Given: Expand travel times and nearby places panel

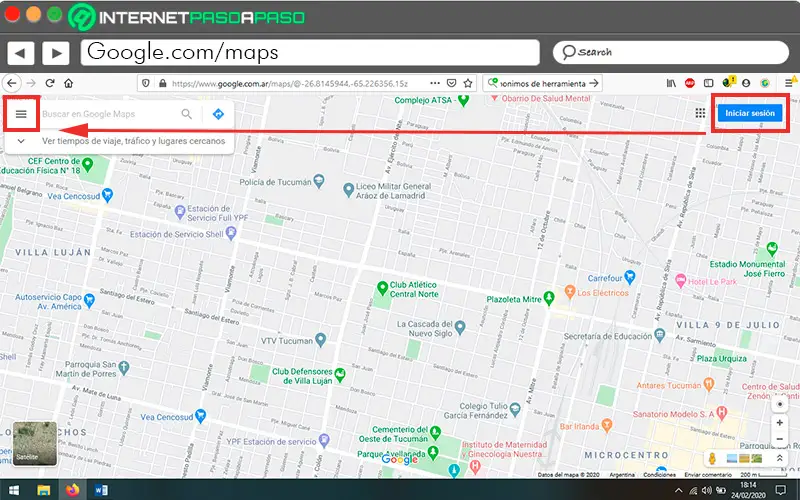Looking at the screenshot, I should [21, 141].
